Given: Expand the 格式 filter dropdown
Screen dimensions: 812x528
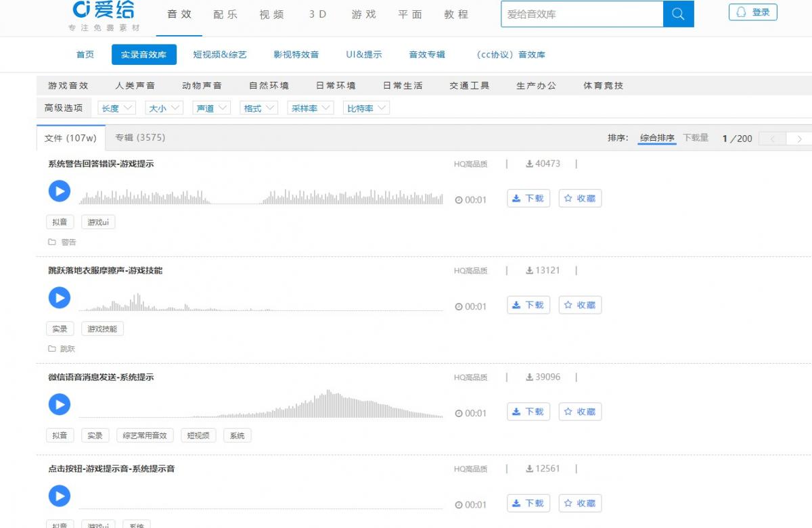Looking at the screenshot, I should click(x=259, y=108).
